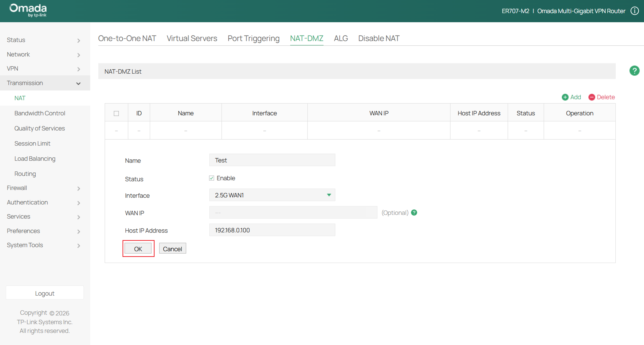Click the Delete link text
Image resolution: width=644 pixels, height=345 pixels.
pyautogui.click(x=606, y=97)
